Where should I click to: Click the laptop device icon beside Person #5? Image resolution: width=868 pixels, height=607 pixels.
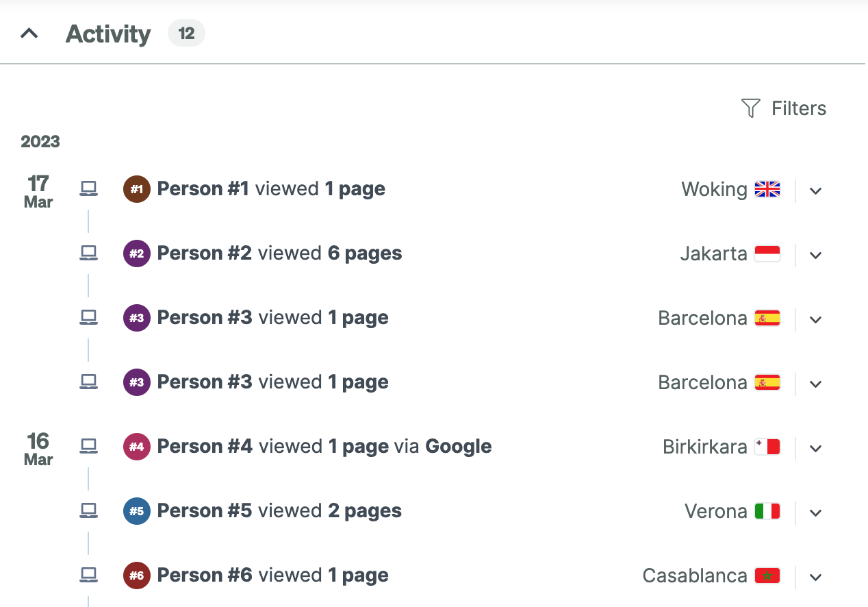coord(88,510)
